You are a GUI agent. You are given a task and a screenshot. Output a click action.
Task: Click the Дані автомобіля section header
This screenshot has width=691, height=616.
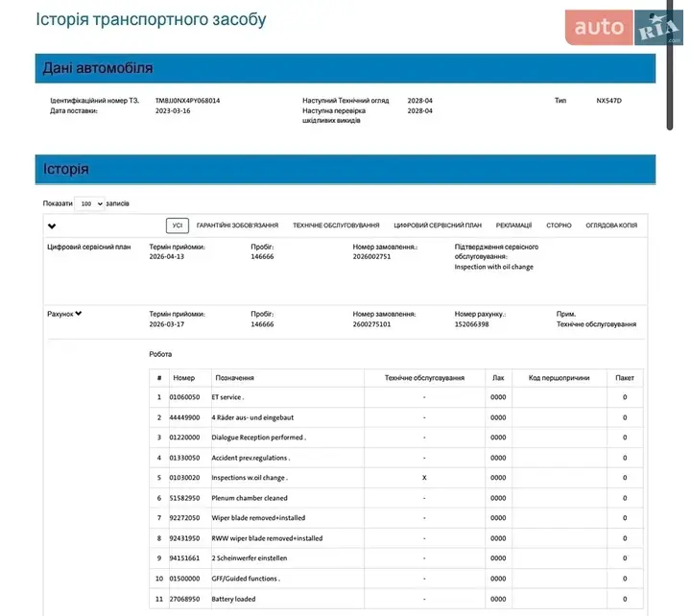pos(345,68)
